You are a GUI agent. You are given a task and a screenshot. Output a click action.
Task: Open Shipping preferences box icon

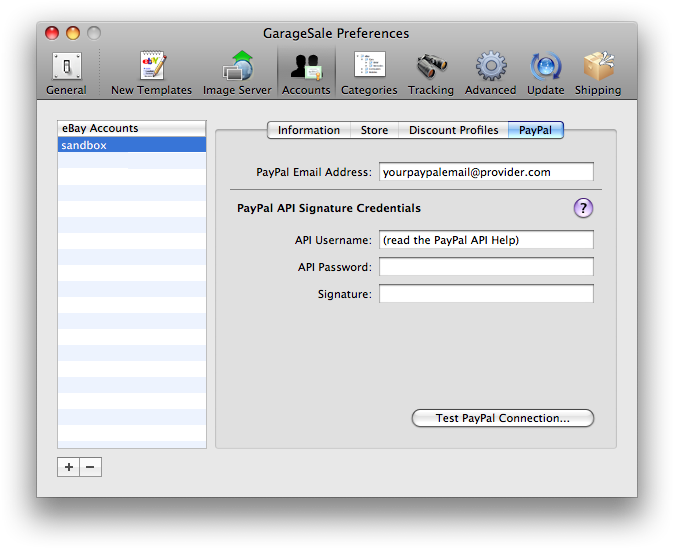pyautogui.click(x=598, y=73)
